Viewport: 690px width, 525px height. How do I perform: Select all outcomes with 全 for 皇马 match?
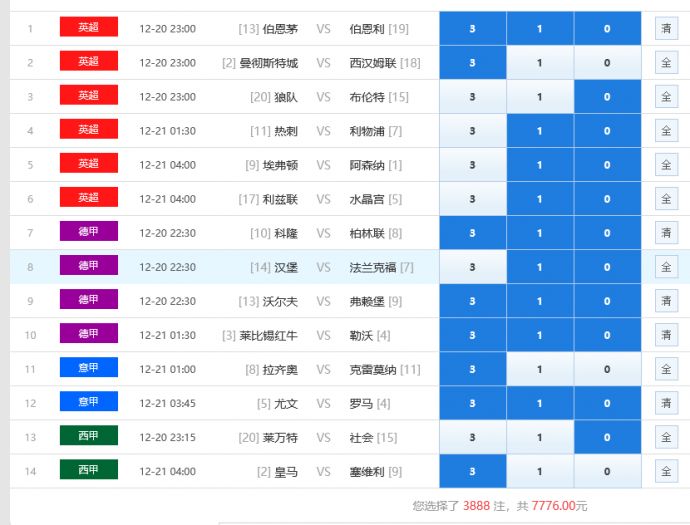tap(666, 471)
